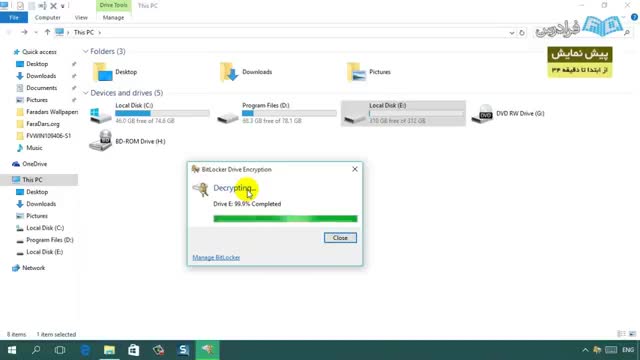The width and height of the screenshot is (640, 360).
Task: Click the BitLocker keys icon in the dialog
Action: click(x=201, y=189)
